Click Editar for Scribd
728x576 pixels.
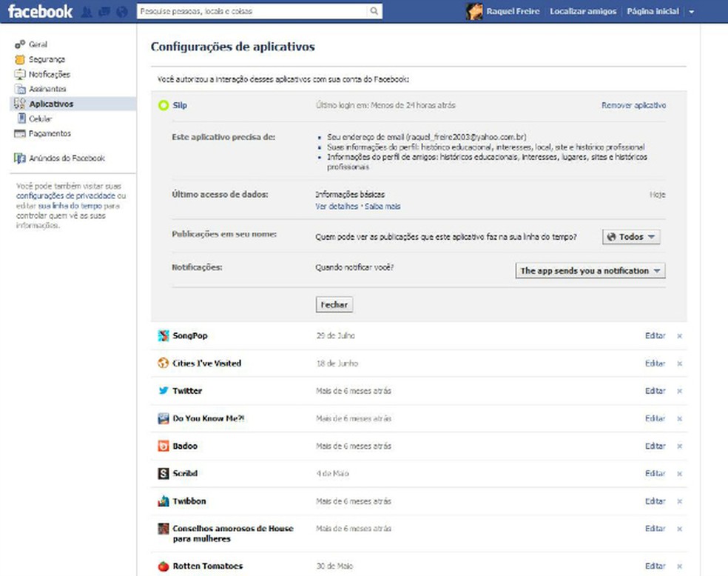point(655,474)
